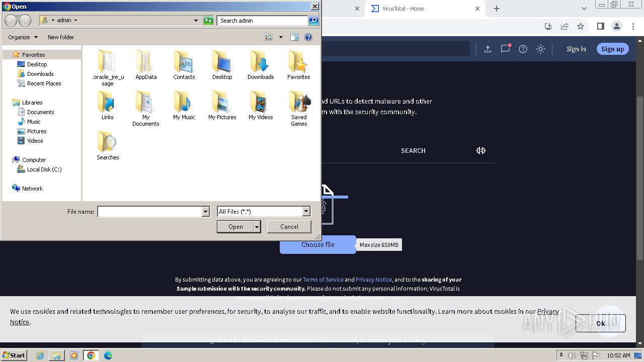The height and width of the screenshot is (362, 644).
Task: Click the File name input field
Action: tap(149, 212)
